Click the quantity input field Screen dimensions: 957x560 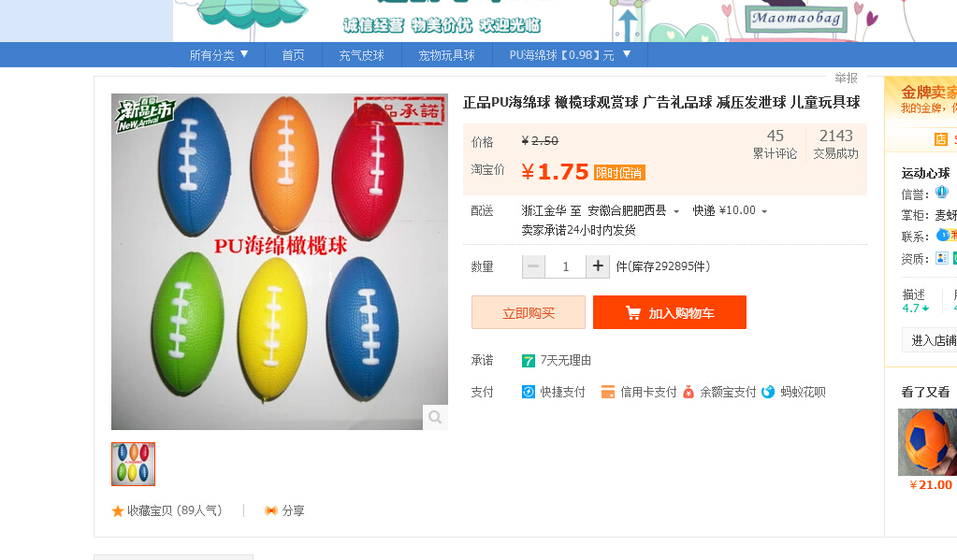point(566,266)
